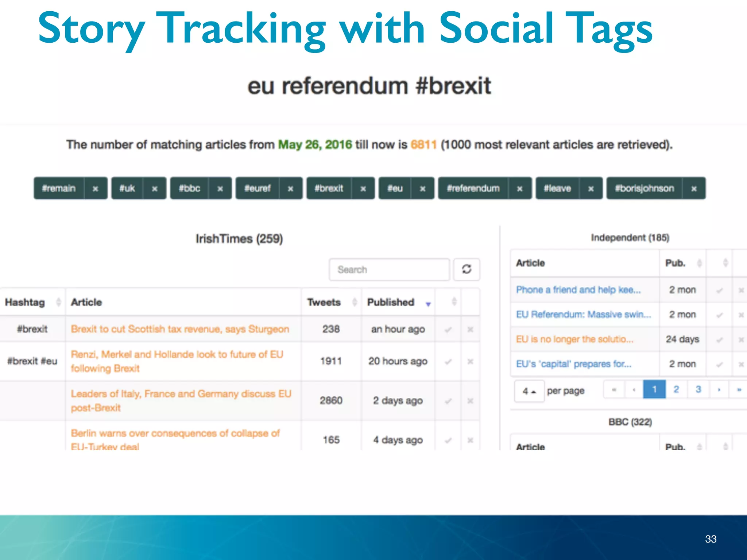The height and width of the screenshot is (560, 747).
Task: Select the #remain hashtag tag
Action: pyautogui.click(x=59, y=188)
